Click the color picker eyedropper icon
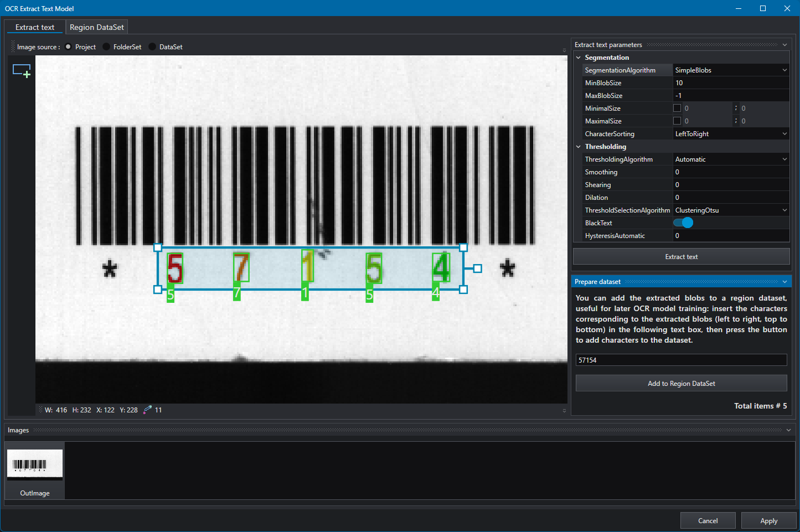Viewport: 800px width, 532px height. pos(147,410)
